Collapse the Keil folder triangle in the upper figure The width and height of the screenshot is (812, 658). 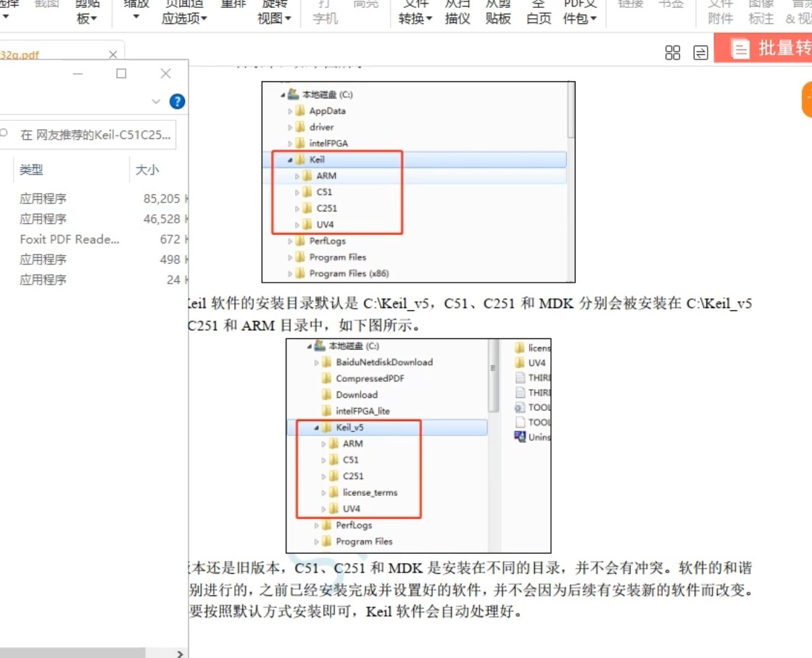click(290, 160)
